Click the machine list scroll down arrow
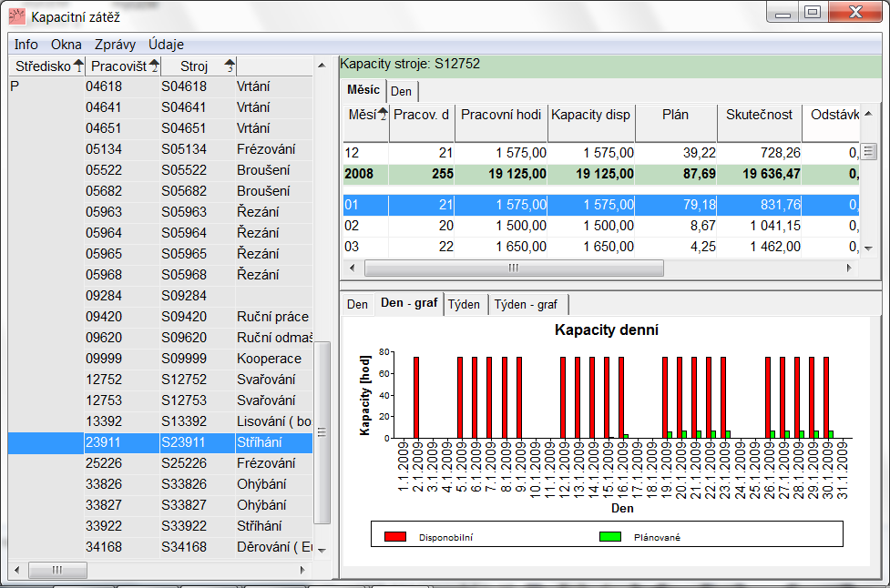The image size is (890, 588). 322,550
